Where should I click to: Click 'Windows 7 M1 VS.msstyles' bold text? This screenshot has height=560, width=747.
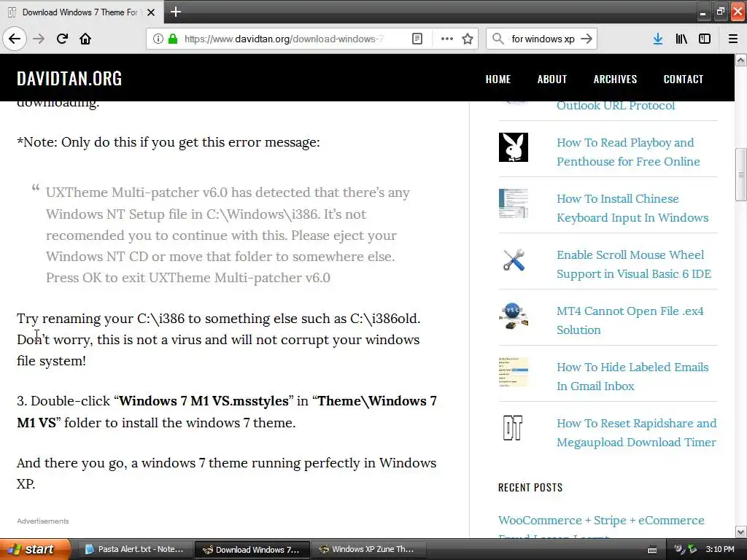(x=204, y=401)
